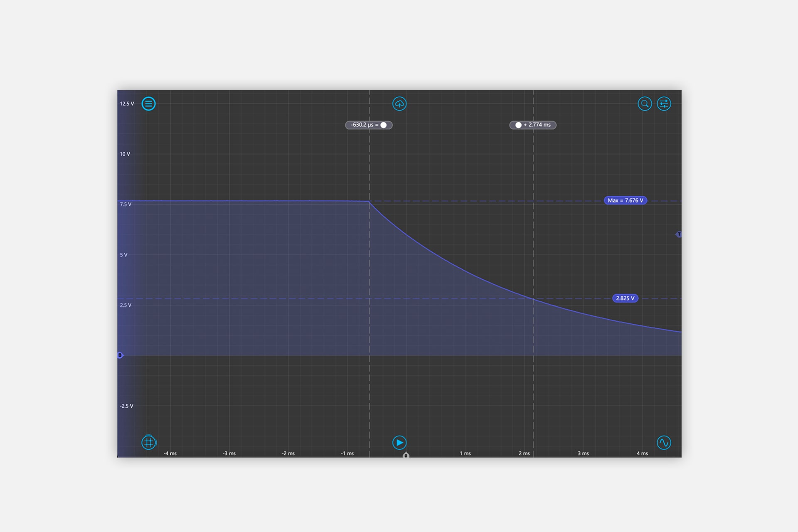
Task: Click the -2.5 V axis label
Action: [x=126, y=406]
